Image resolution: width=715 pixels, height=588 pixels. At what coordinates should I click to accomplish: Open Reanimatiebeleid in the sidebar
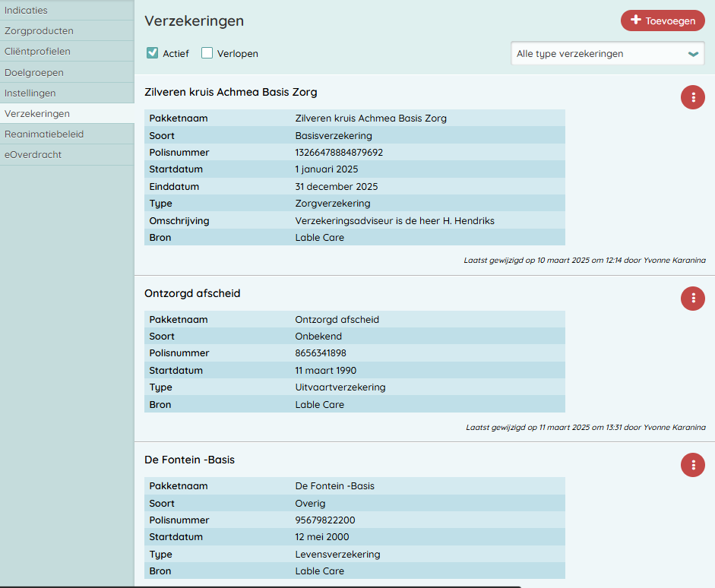pos(44,134)
